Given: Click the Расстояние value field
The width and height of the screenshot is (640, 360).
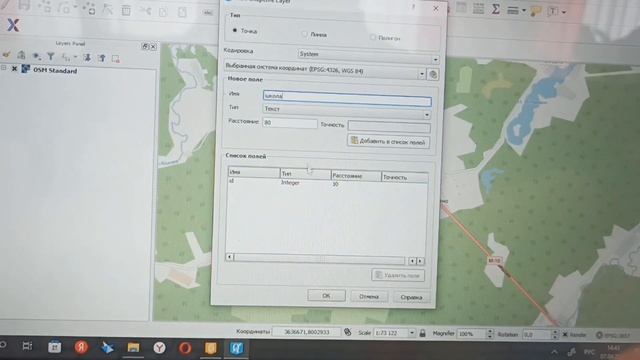Looking at the screenshot, I should tap(290, 122).
